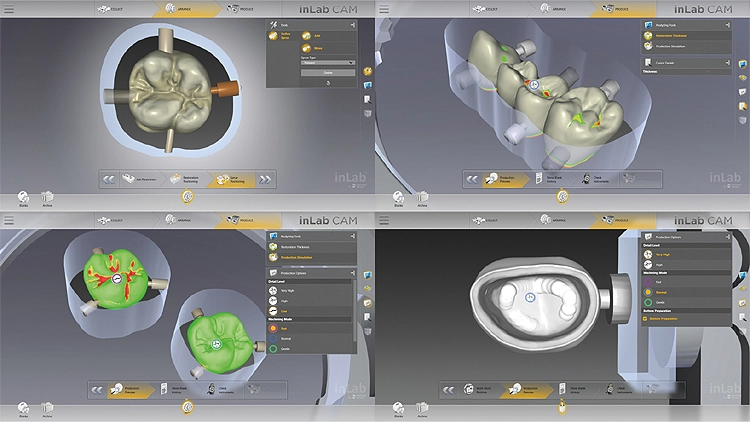This screenshot has height=422, width=750.
Task: Collapse Production Options panel in grayscale-model window
Action: (728, 237)
